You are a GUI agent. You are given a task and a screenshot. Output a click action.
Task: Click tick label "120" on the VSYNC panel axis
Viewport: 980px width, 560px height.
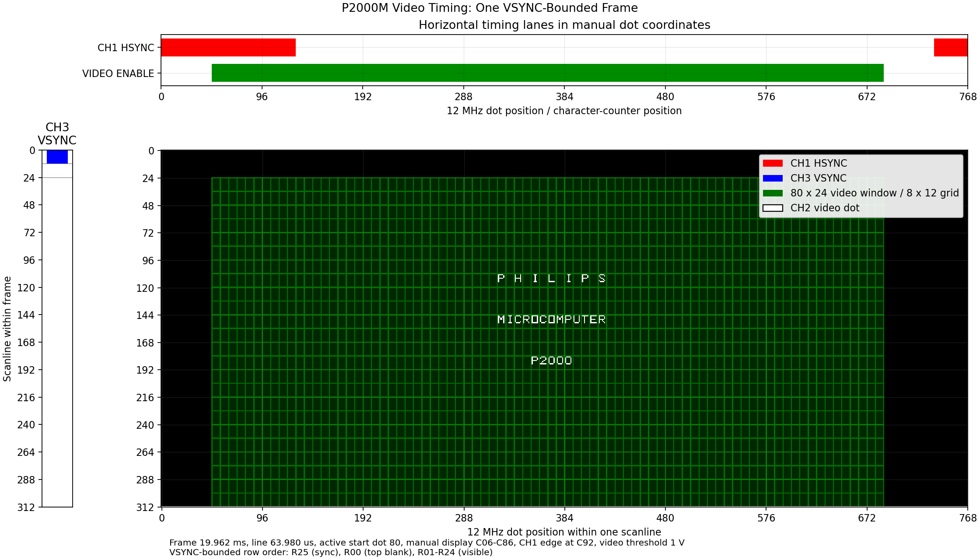coord(26,288)
